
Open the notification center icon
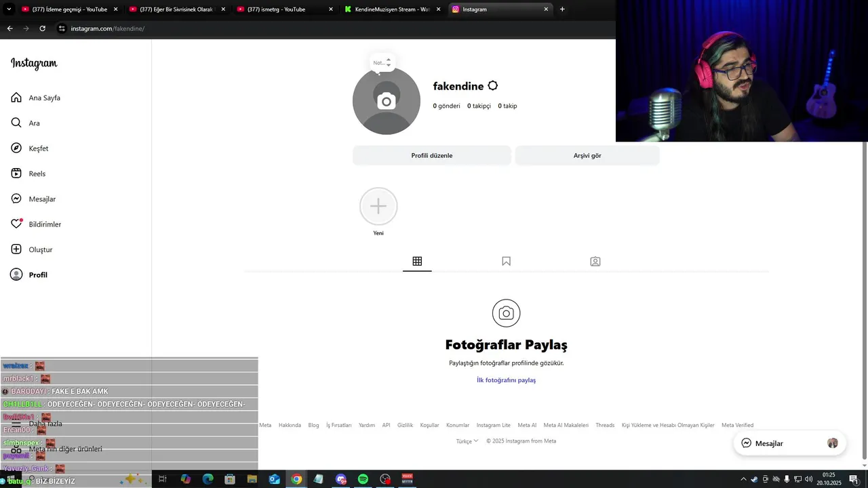point(854,479)
